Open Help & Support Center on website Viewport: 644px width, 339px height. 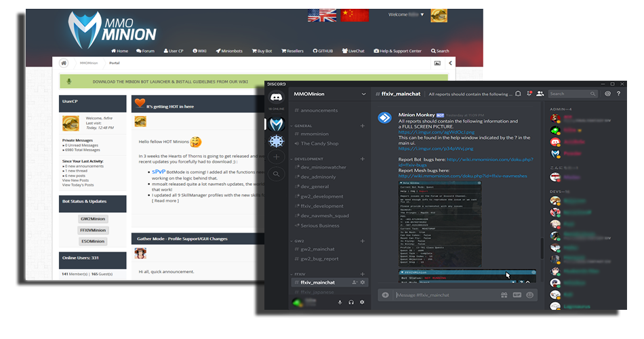[x=397, y=51]
